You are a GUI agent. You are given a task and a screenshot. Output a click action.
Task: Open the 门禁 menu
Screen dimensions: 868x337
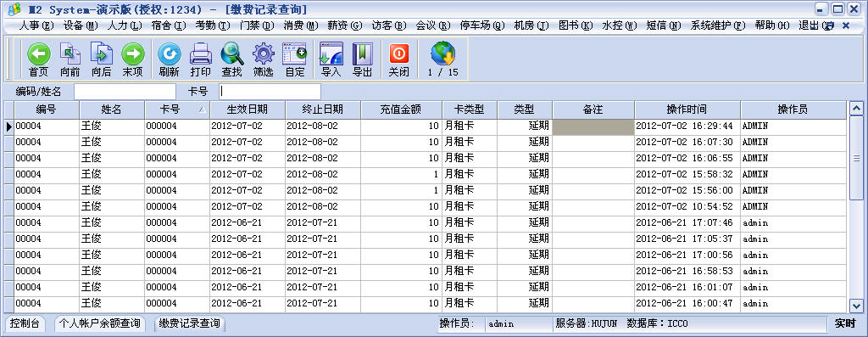[x=257, y=26]
